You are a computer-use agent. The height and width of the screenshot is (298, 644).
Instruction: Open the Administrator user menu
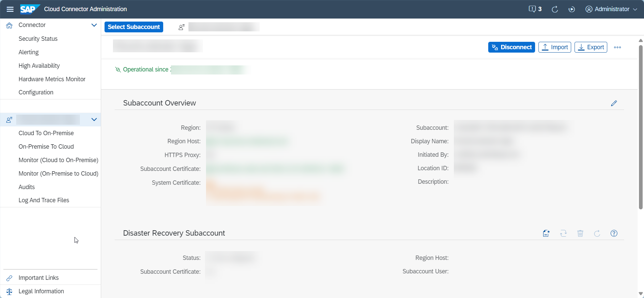[x=611, y=9]
